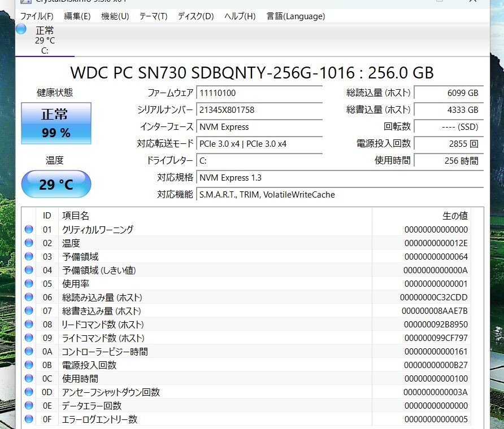This screenshot has width=504, height=429.
Task: Click the interface field NVM Express
Action: [259, 127]
